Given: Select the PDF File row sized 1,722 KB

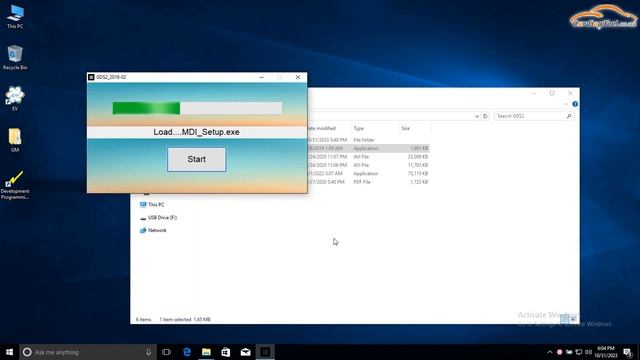Looking at the screenshot, I should [x=368, y=182].
